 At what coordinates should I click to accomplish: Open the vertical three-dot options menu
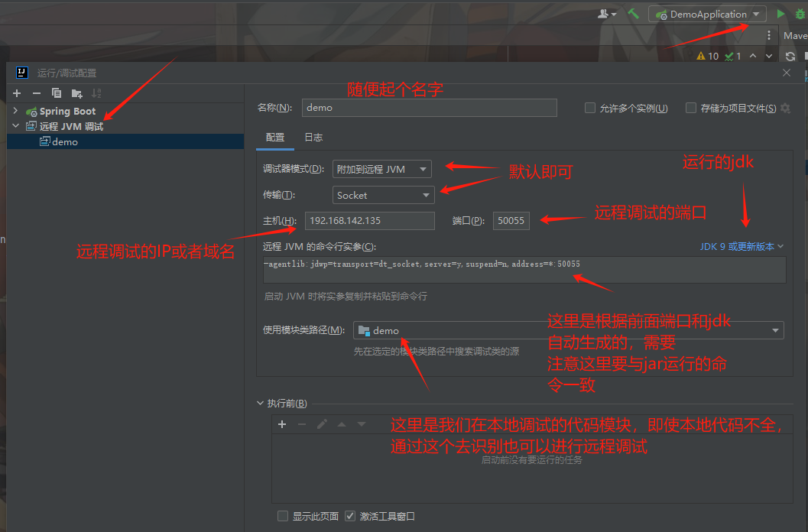click(769, 35)
